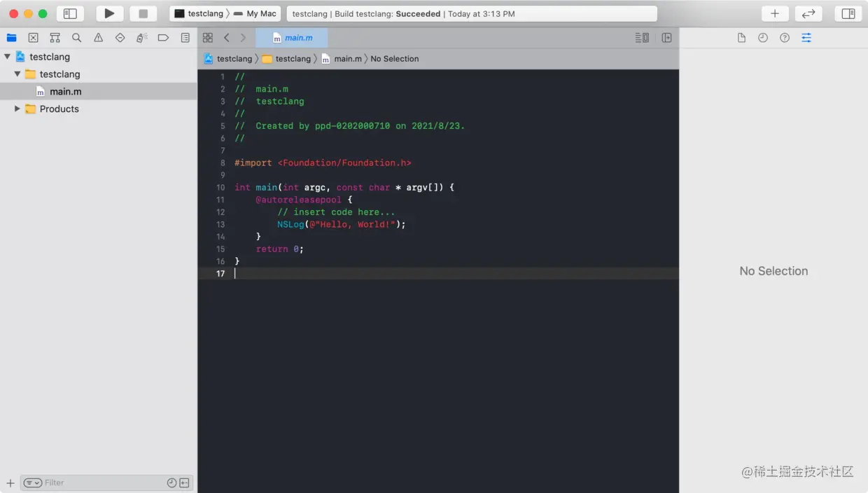Hide the navigator sidebar
The width and height of the screenshot is (868, 493).
[x=70, y=13]
